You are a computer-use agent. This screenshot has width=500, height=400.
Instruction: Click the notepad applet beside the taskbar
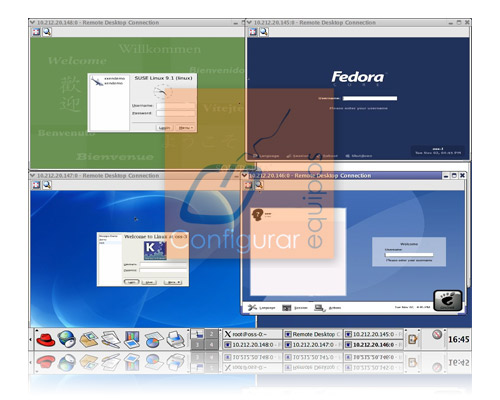(x=412, y=339)
